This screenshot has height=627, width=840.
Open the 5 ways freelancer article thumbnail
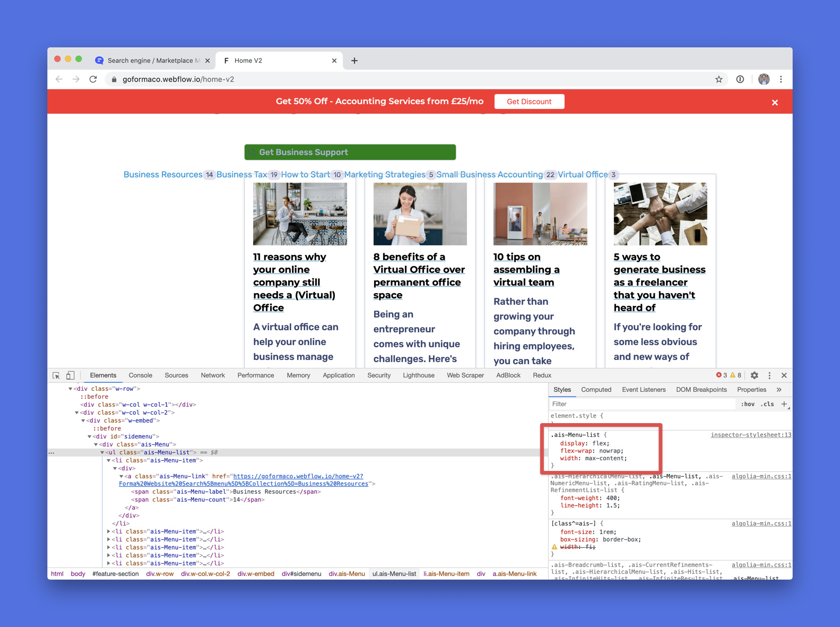click(x=661, y=214)
